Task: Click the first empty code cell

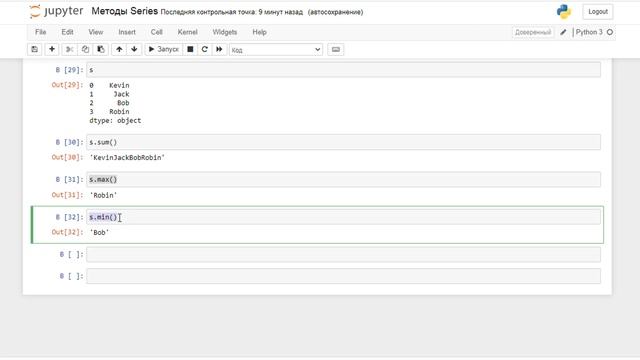Action: click(x=343, y=255)
